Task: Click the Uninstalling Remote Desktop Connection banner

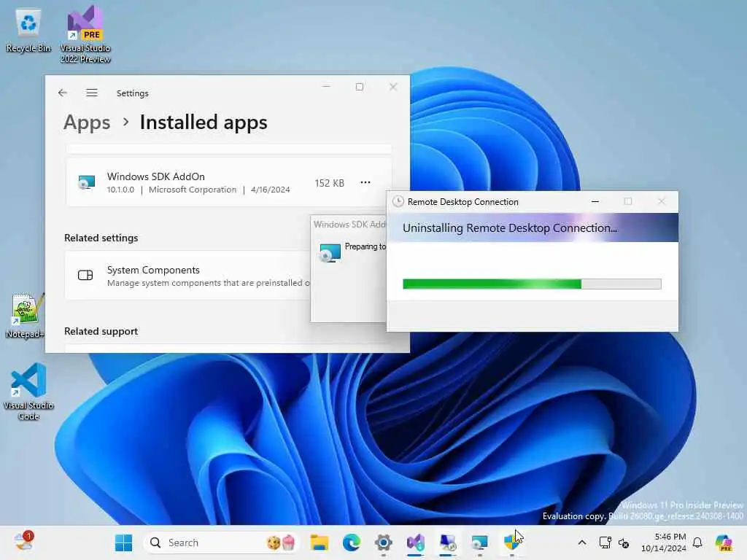Action: (532, 227)
